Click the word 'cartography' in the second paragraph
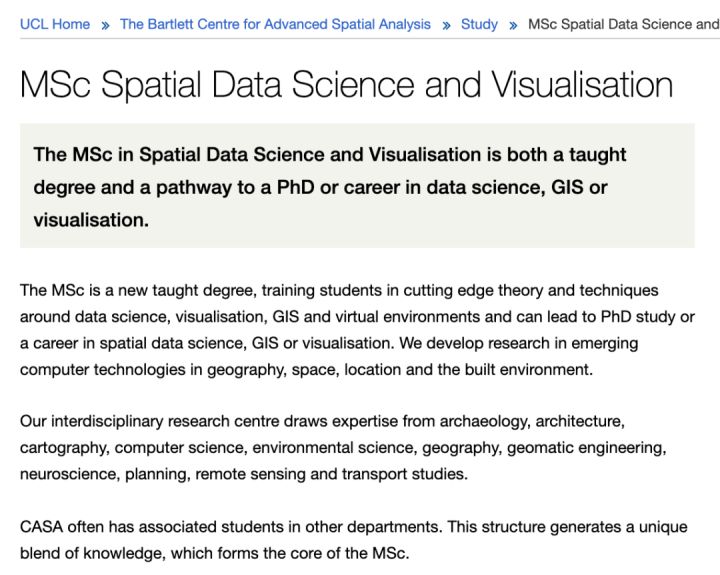The height and width of the screenshot is (575, 720). point(64,448)
